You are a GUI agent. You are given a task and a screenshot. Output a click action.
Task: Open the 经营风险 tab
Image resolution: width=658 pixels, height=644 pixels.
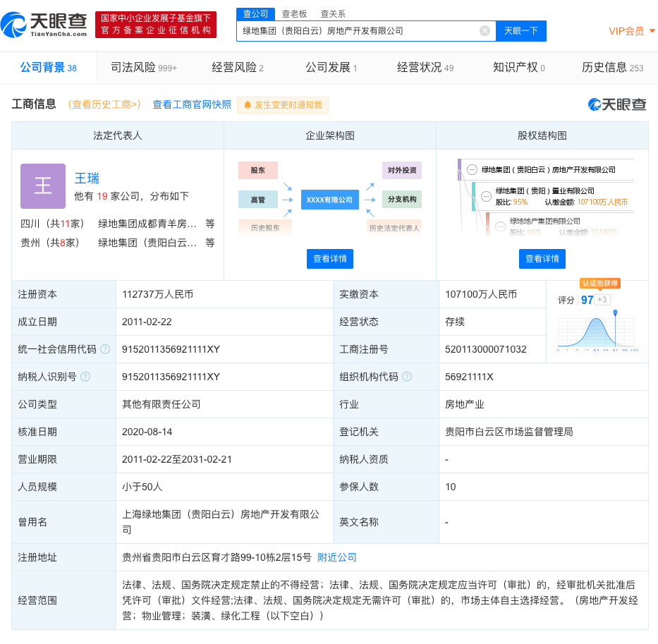tap(238, 68)
